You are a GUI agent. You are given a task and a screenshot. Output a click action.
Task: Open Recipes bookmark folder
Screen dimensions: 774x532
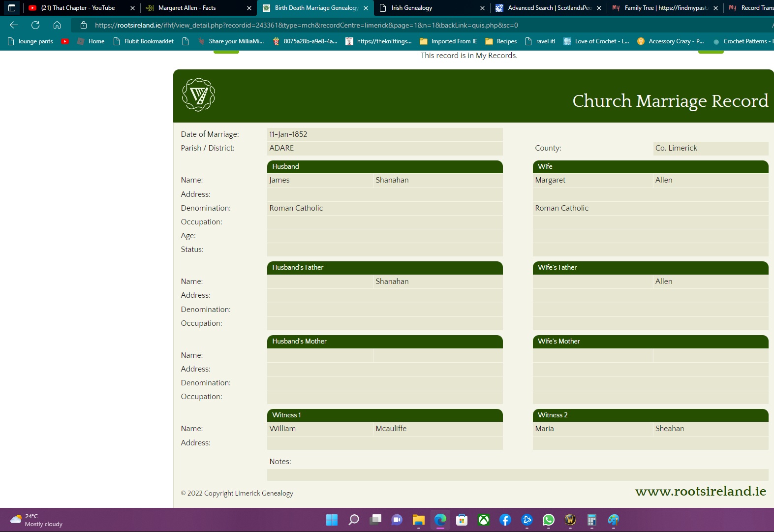coord(501,41)
